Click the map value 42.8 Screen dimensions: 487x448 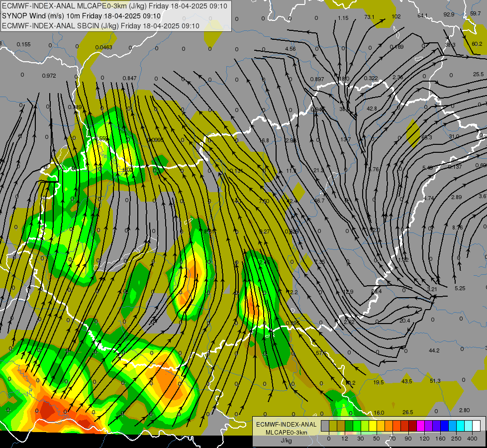[372, 109]
